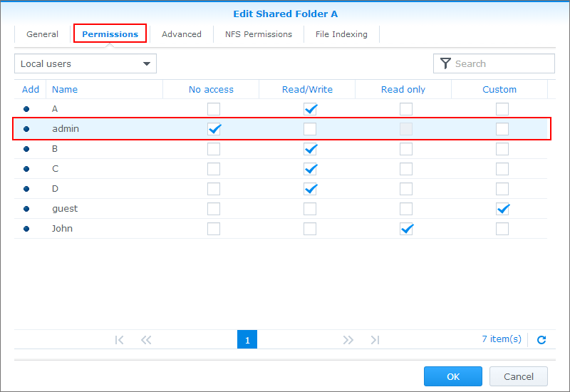This screenshot has height=392, width=570.
Task: Click the No access column header
Action: pos(211,90)
